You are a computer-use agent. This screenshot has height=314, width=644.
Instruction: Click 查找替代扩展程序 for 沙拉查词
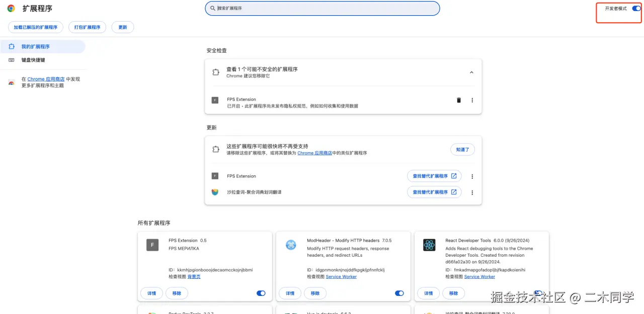point(434,192)
